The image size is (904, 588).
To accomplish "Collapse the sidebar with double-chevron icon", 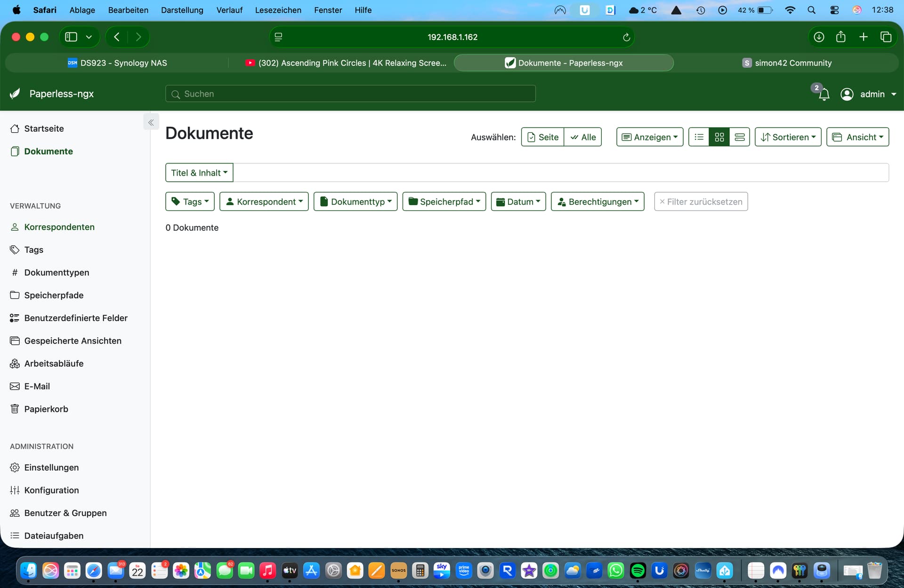I will [x=151, y=122].
